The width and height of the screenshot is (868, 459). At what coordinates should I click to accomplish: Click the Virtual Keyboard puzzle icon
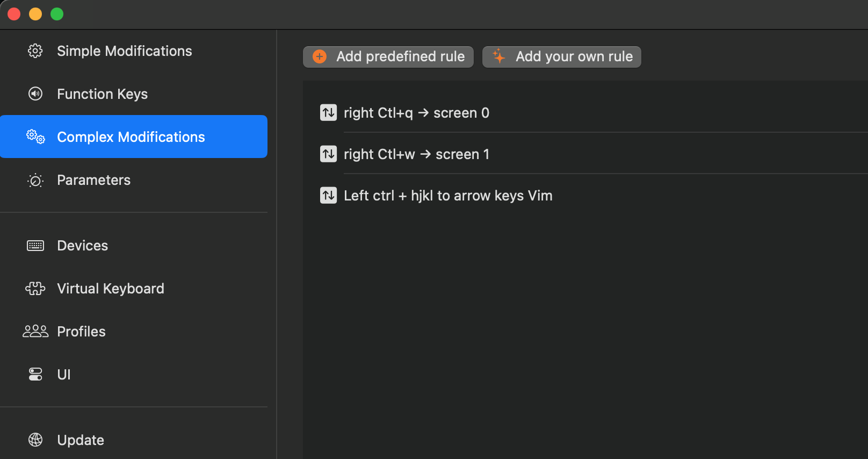coord(35,289)
